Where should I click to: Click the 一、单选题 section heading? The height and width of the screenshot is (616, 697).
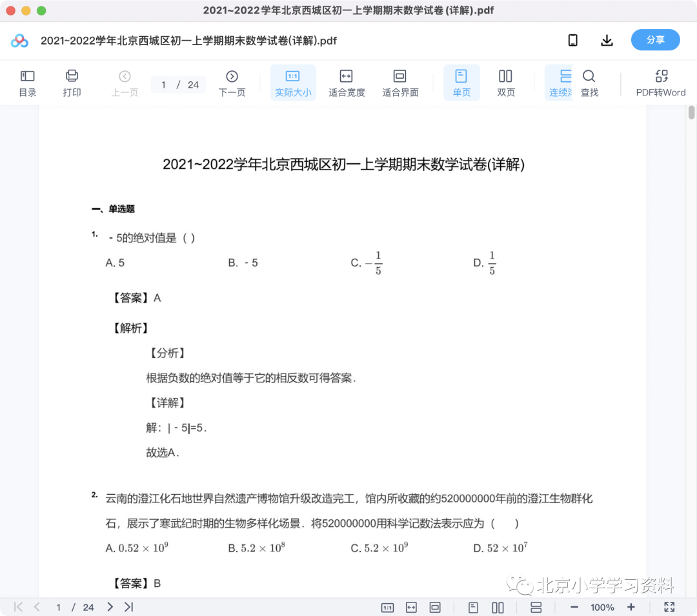click(113, 209)
